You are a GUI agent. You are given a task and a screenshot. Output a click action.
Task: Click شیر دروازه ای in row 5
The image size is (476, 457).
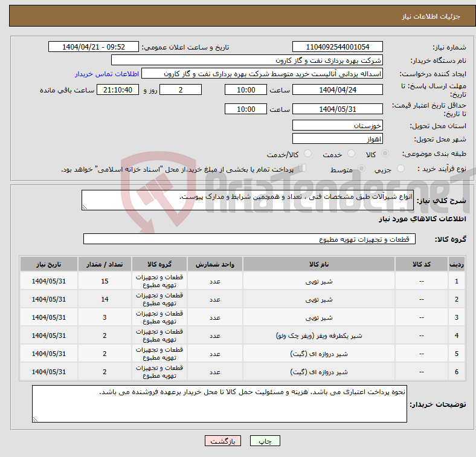[x=319, y=354]
